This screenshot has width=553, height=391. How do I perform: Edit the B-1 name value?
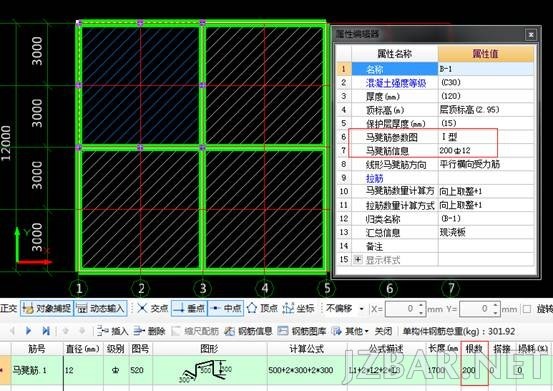click(x=486, y=69)
